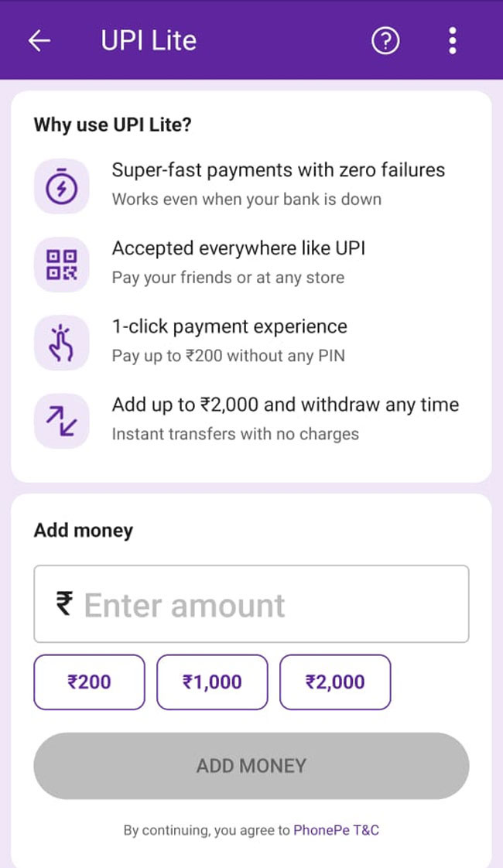Screen dimensions: 503x868
Task: Choose the ₹1,000 preset amount
Action: tap(212, 682)
